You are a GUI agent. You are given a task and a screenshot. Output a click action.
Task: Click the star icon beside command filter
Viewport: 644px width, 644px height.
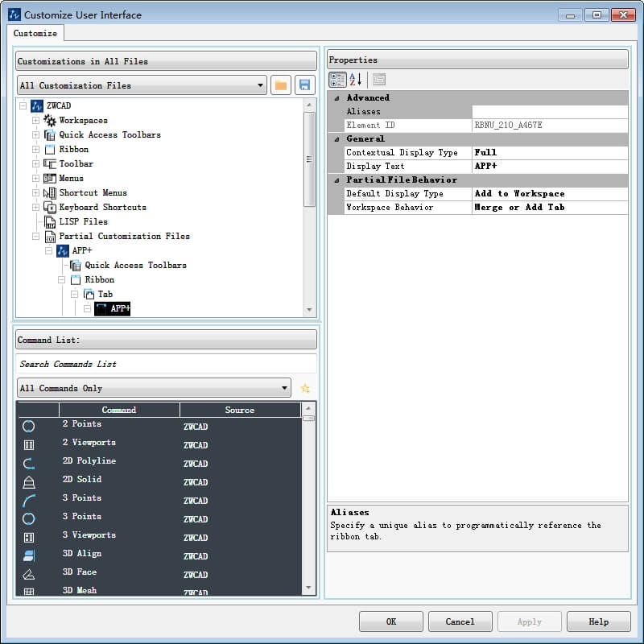click(x=305, y=388)
